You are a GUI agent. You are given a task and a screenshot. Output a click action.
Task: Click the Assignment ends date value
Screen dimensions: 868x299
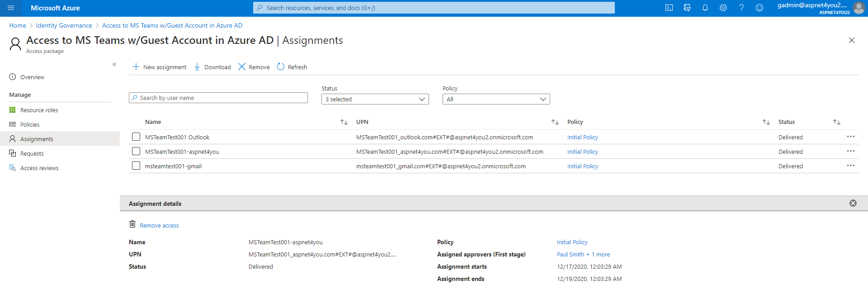pyautogui.click(x=589, y=279)
